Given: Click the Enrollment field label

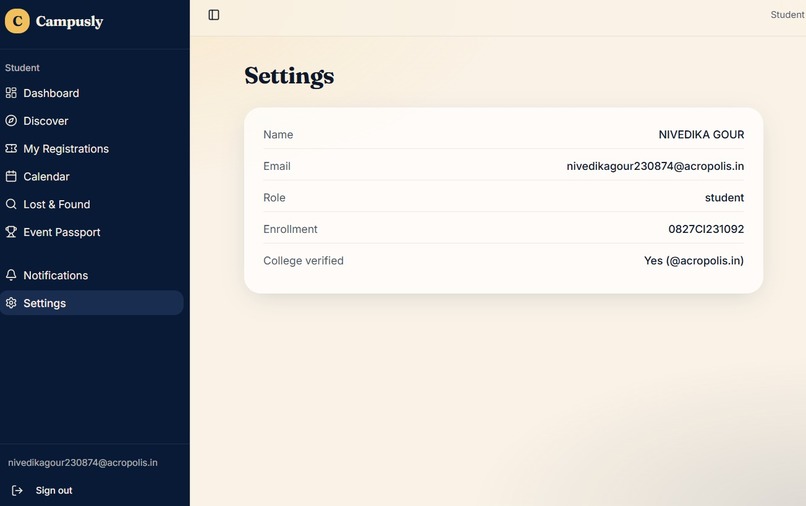Looking at the screenshot, I should [x=290, y=229].
